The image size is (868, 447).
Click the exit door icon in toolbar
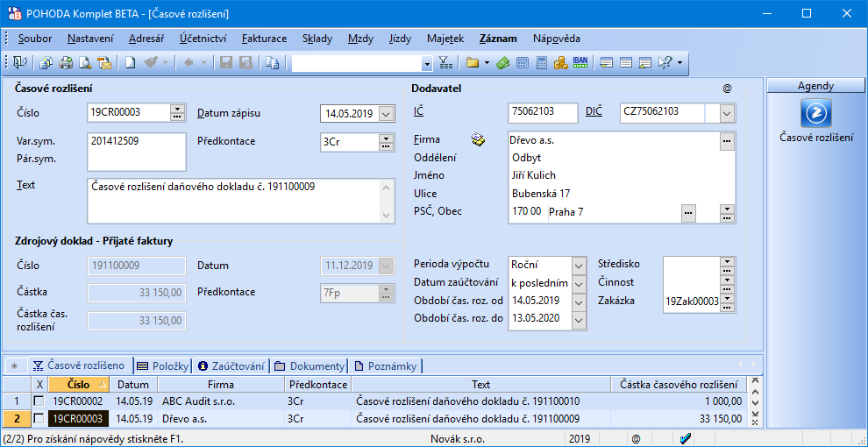(x=20, y=63)
